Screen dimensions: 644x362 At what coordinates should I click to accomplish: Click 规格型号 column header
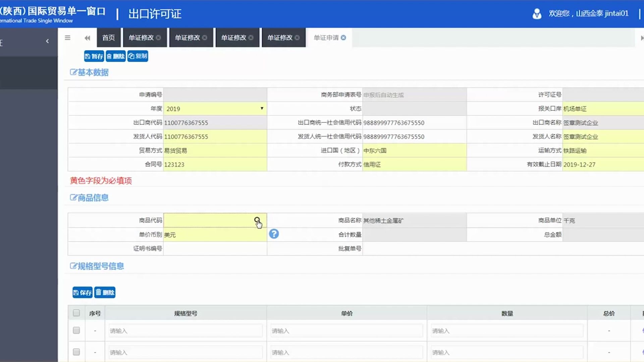point(185,313)
